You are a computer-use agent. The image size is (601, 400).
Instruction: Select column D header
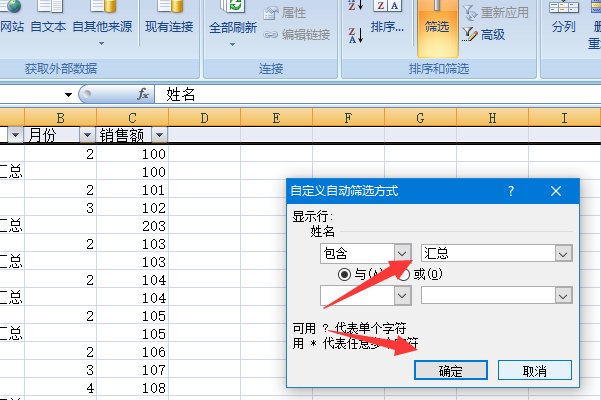(204, 118)
